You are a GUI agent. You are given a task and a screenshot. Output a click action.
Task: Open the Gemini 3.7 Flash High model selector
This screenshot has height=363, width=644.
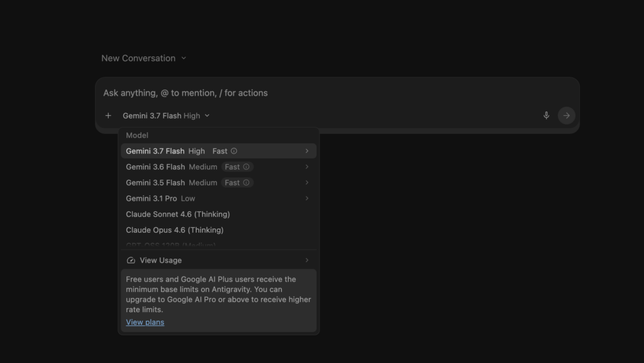click(x=166, y=116)
